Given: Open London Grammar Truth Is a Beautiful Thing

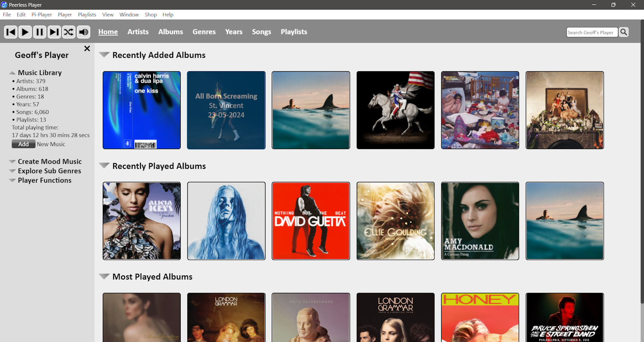Looking at the screenshot, I should 395,317.
